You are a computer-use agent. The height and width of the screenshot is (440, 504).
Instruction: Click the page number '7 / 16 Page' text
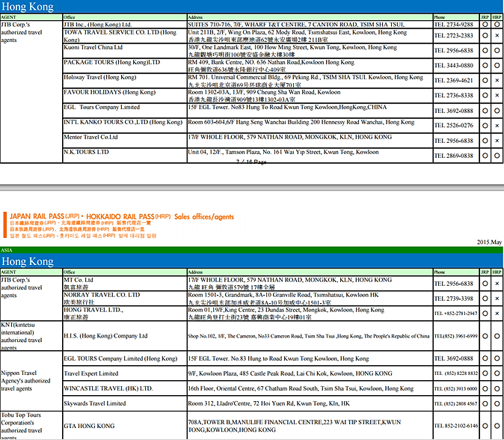click(251, 162)
